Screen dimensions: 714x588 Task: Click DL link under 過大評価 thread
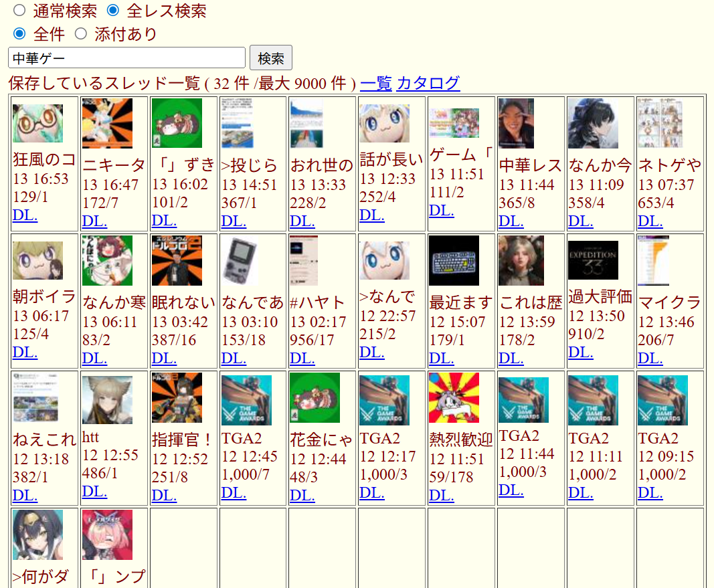[x=581, y=353]
